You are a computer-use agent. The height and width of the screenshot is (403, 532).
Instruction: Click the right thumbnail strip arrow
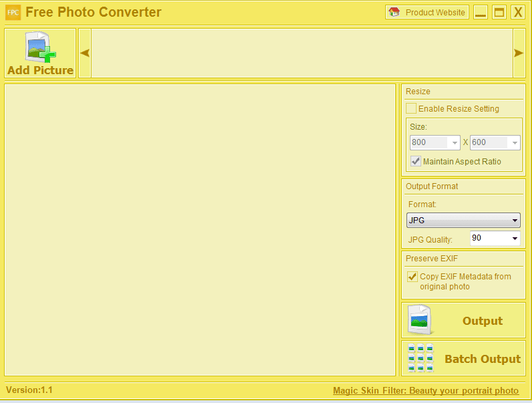(519, 53)
